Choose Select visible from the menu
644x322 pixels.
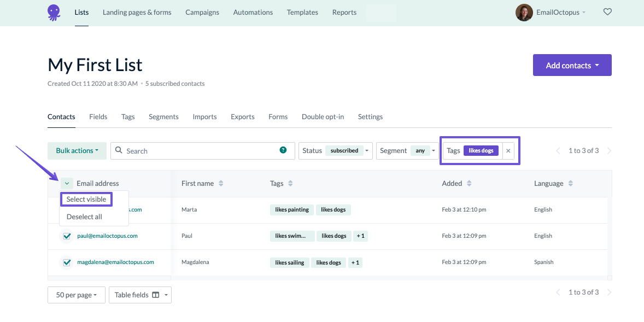[x=86, y=199]
